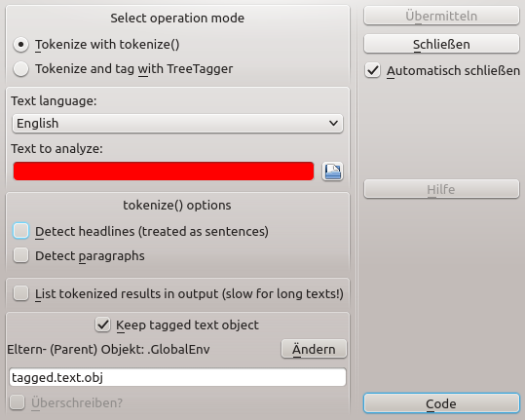525x420 pixels.
Task: Click the 'Schließen' button
Action: (x=441, y=44)
